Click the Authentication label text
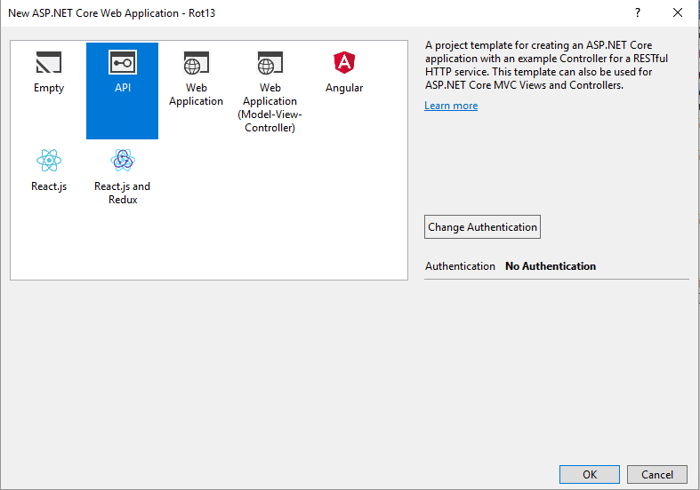Screen dimensions: 700x490 pos(460,266)
